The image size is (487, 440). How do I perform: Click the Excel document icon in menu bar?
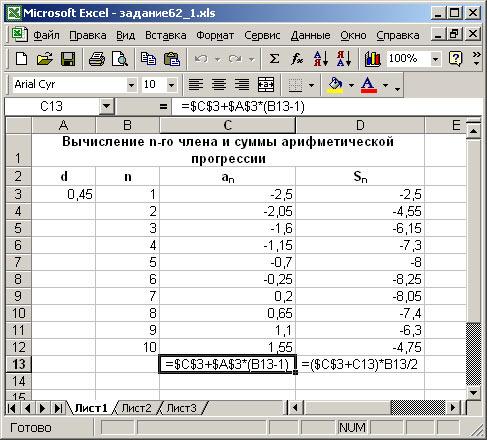coord(19,34)
